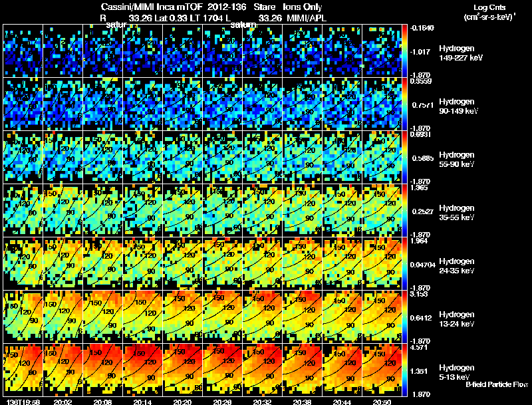Click the '-1.017' color scale midpoint value

420,52
